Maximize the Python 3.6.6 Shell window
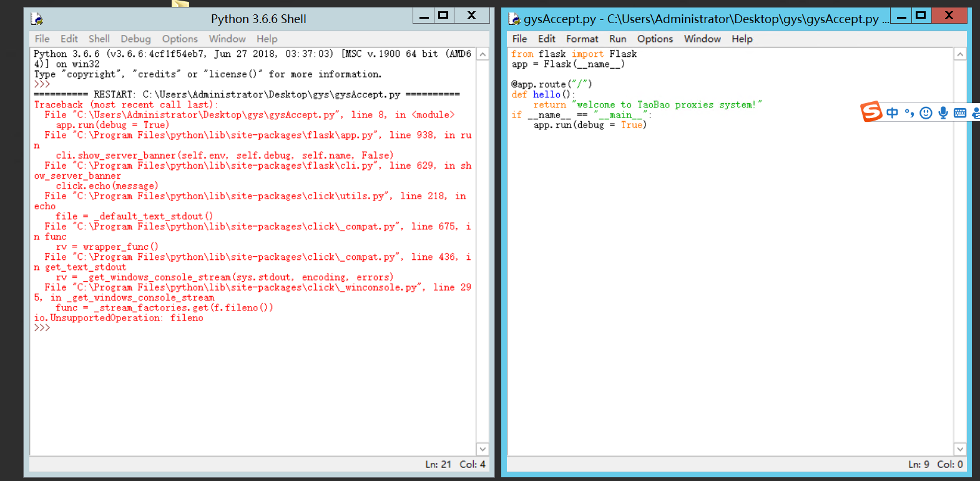This screenshot has width=980, height=481. 443,16
